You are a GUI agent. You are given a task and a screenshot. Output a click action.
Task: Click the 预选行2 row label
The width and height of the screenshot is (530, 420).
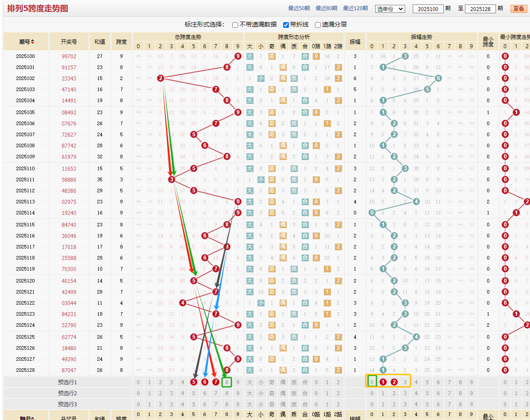pyautogui.click(x=67, y=393)
